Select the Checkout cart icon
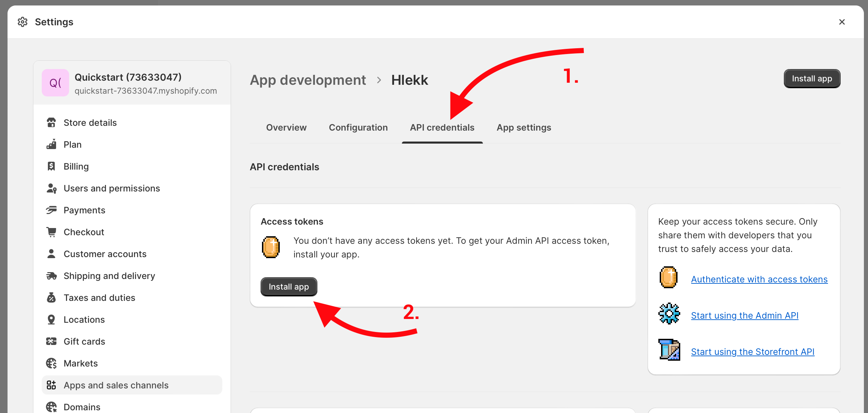The width and height of the screenshot is (868, 413). click(x=51, y=232)
